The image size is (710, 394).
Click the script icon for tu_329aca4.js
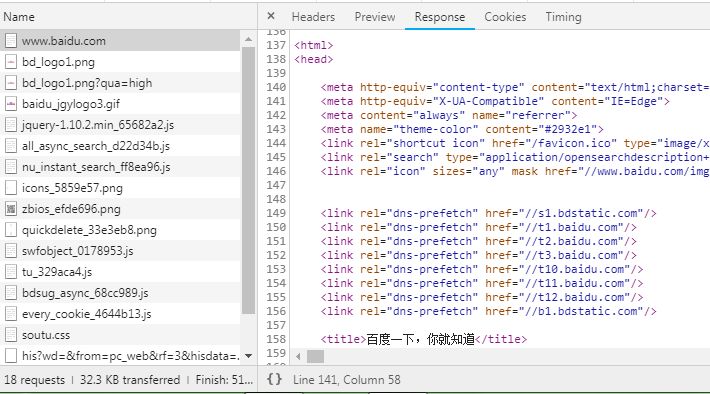(11, 272)
